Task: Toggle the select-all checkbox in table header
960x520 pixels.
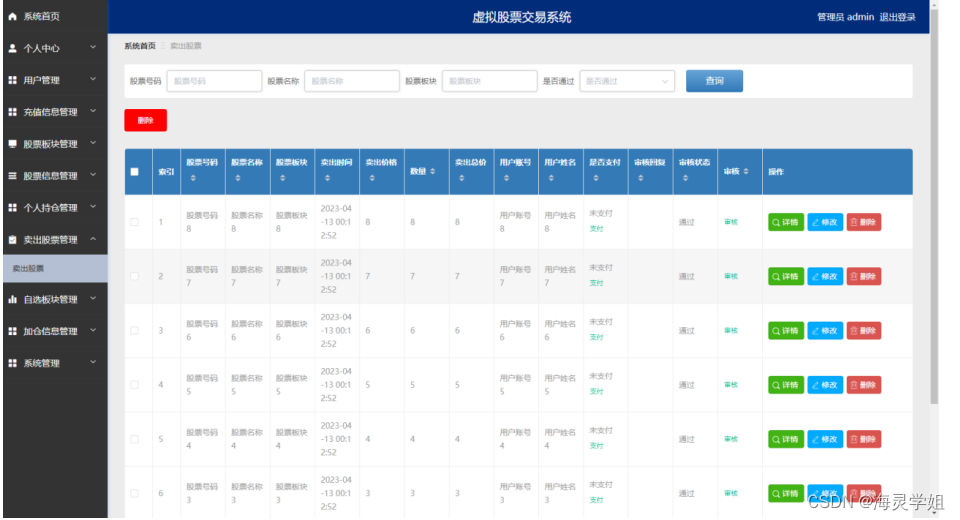Action: (135, 172)
